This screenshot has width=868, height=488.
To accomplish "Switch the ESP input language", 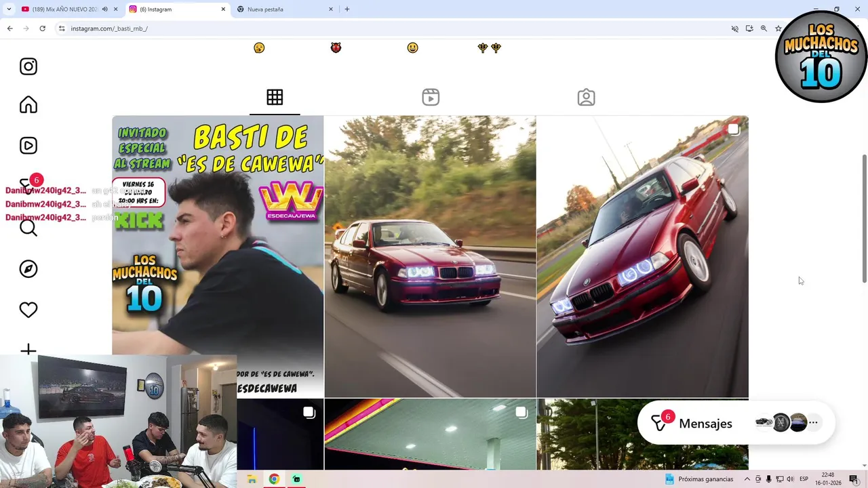I will click(x=804, y=479).
